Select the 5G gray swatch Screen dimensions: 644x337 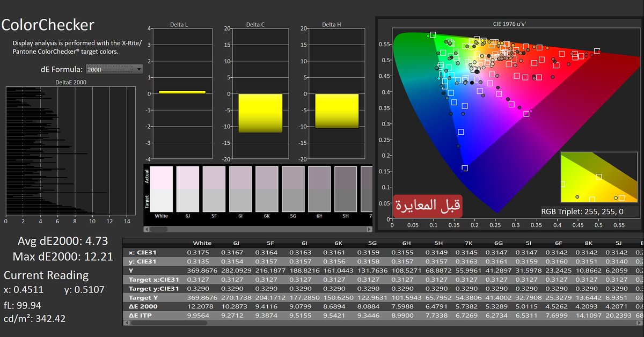tap(293, 188)
